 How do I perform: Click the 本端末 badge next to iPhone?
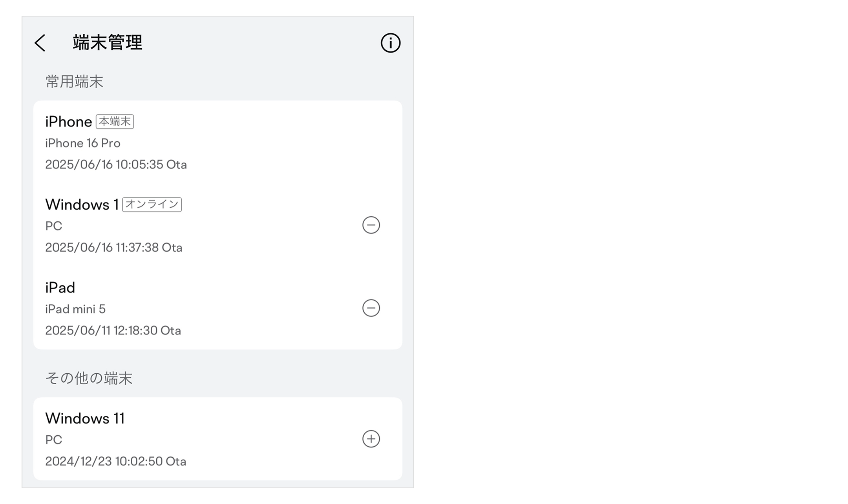pyautogui.click(x=115, y=122)
